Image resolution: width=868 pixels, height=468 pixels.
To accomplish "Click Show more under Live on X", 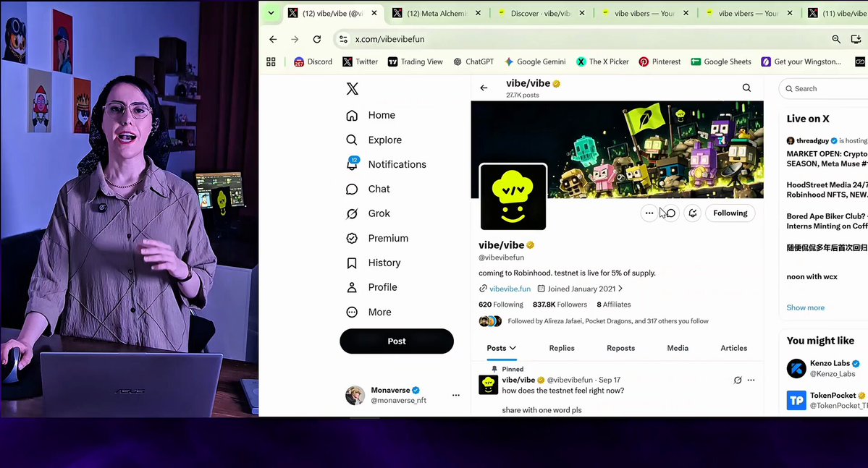I will (805, 307).
